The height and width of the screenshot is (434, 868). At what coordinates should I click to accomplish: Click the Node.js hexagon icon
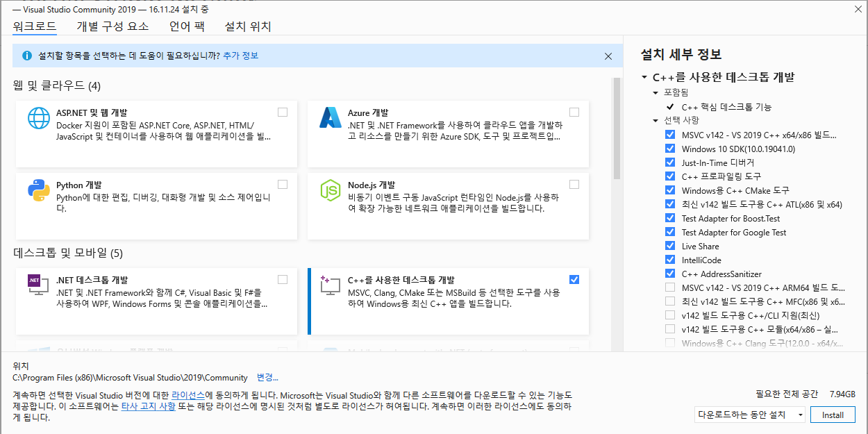[x=330, y=190]
